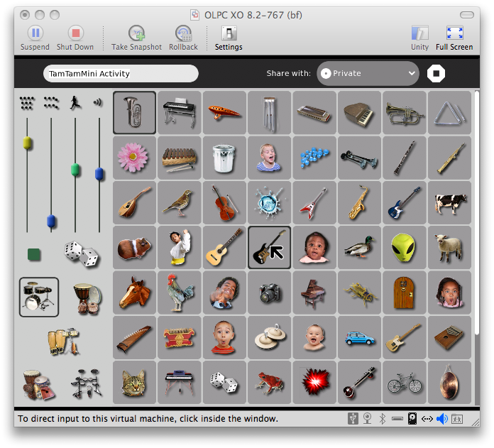Image resolution: width=494 pixels, height=448 pixels.
Task: Adjust the green tempo slider
Action: 75,170
